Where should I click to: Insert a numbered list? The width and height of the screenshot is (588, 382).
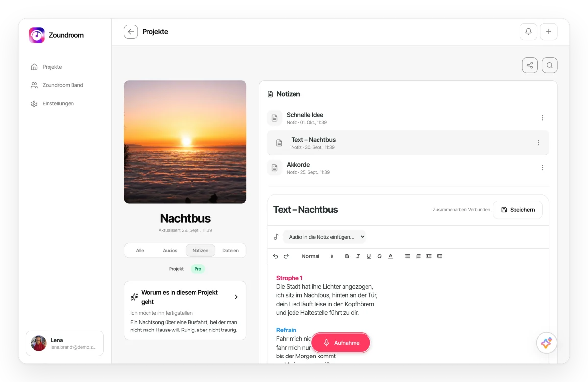(x=418, y=256)
